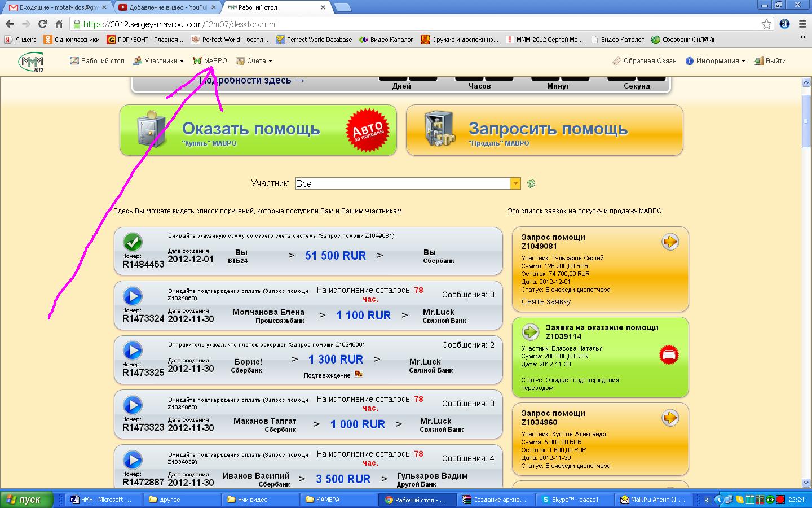This screenshot has width=812, height=508.
Task: Click blue play icon on order R1473323
Action: coord(133,405)
